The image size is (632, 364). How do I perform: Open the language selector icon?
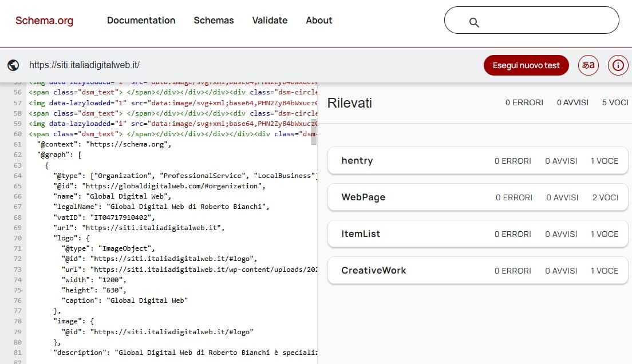(588, 65)
